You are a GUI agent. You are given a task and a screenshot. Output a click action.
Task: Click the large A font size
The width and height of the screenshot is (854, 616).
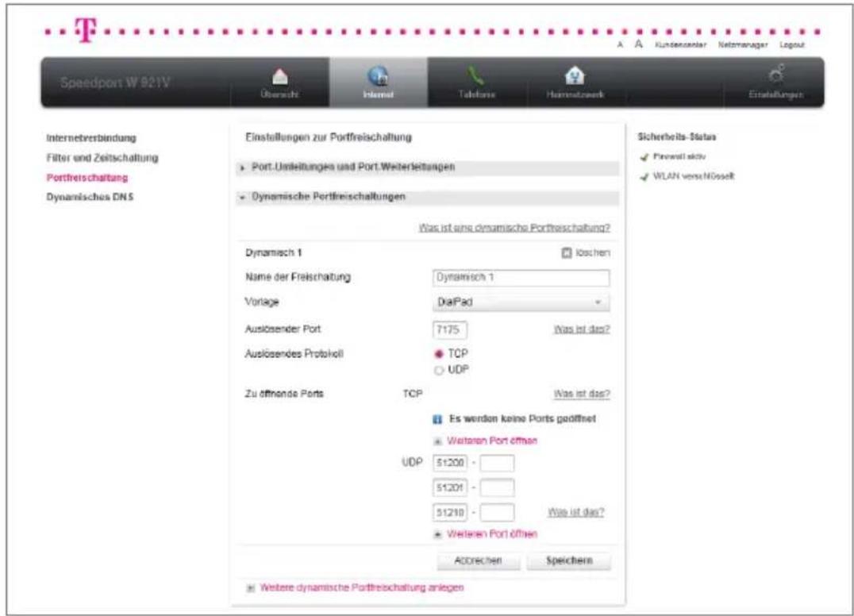click(x=638, y=44)
